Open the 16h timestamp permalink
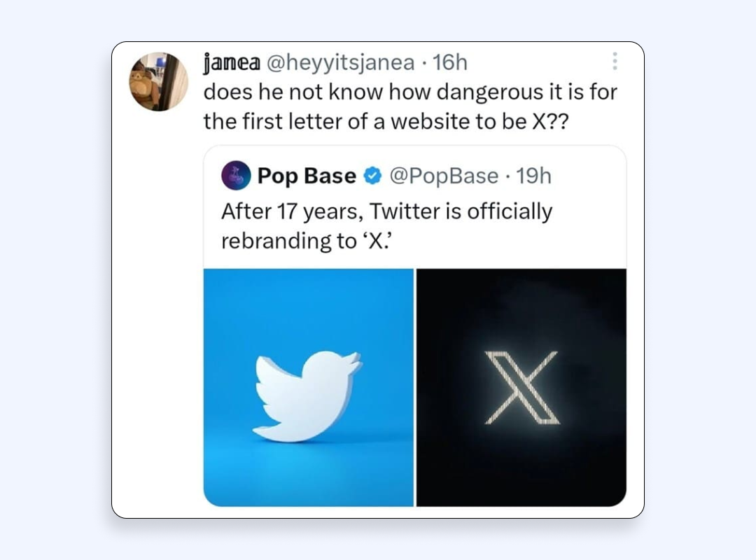Image resolution: width=756 pixels, height=560 pixels. point(449,63)
